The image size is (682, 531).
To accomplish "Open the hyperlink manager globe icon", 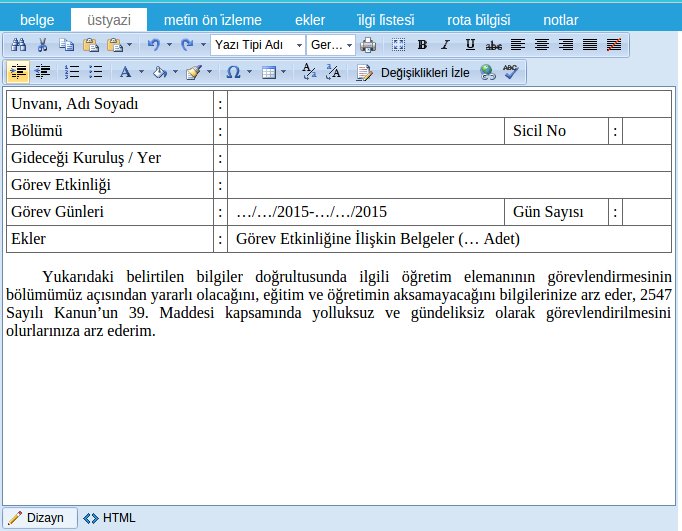I will click(x=487, y=71).
